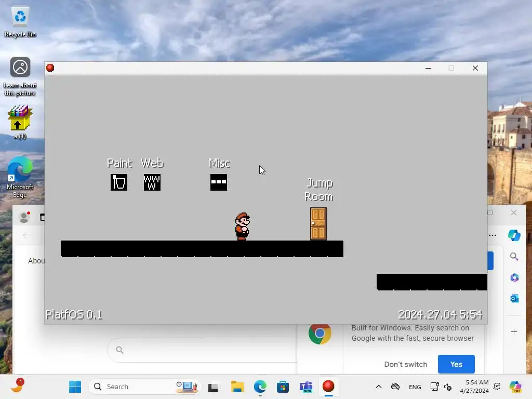Open the three-dots menu in Edge

[493, 235]
